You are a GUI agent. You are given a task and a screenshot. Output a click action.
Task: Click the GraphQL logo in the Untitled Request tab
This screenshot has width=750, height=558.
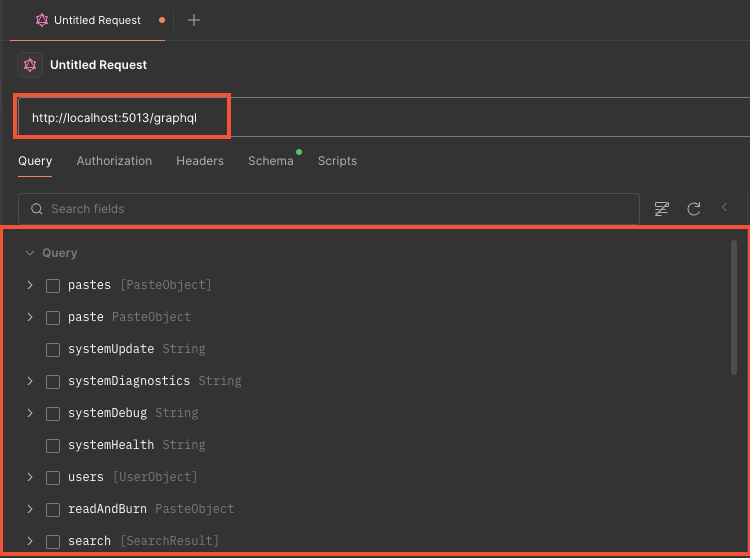[41, 20]
